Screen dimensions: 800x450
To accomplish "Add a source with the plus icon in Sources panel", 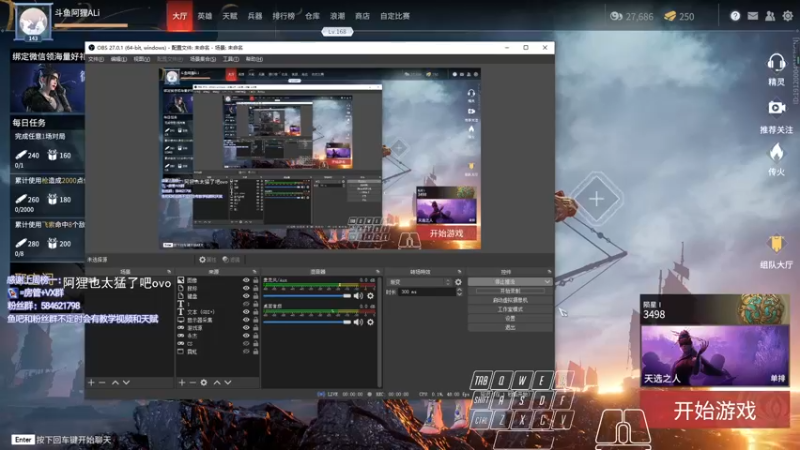I will (182, 382).
